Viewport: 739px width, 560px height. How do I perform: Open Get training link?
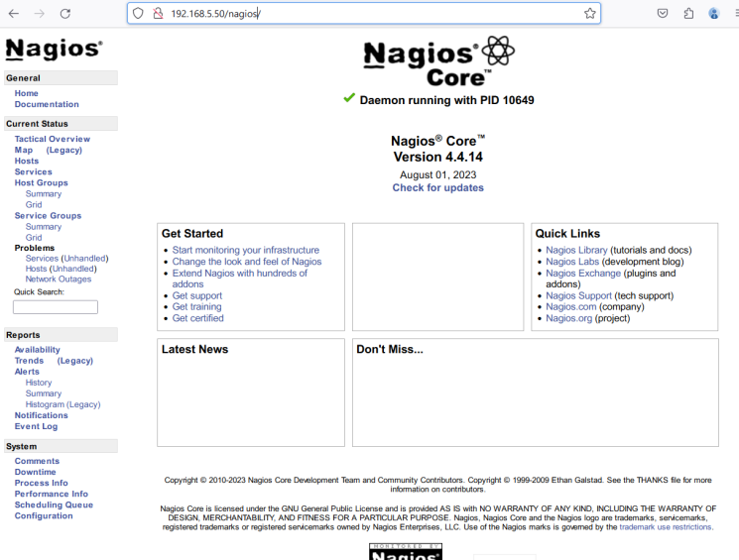tap(196, 306)
